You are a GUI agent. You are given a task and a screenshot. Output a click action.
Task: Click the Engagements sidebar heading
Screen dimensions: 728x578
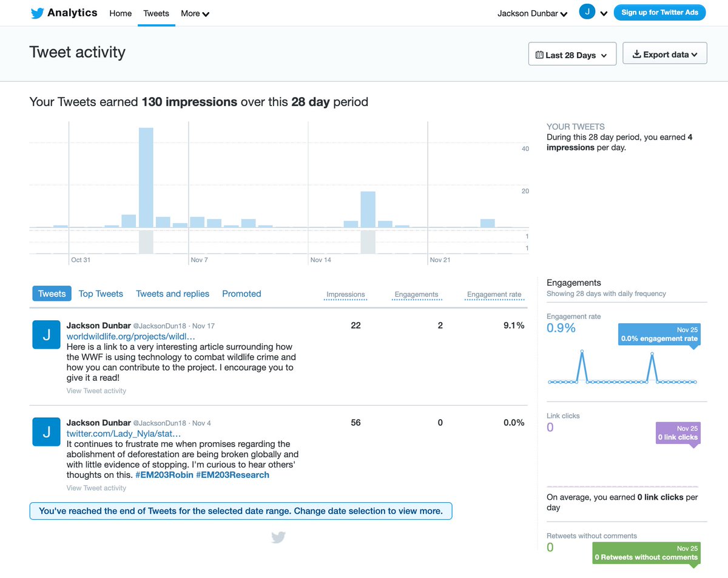(x=574, y=283)
